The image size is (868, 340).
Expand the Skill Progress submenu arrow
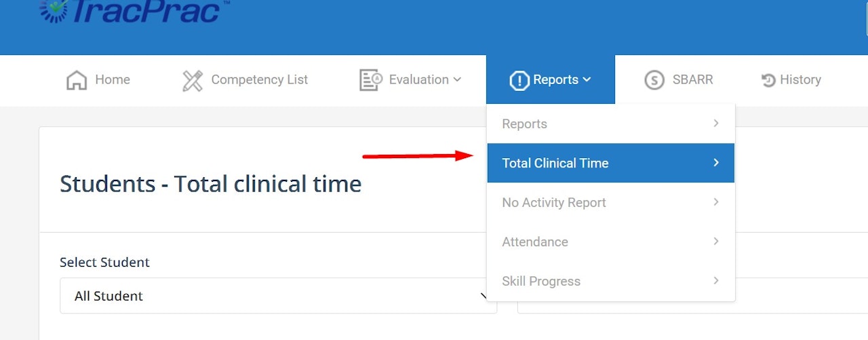click(716, 280)
